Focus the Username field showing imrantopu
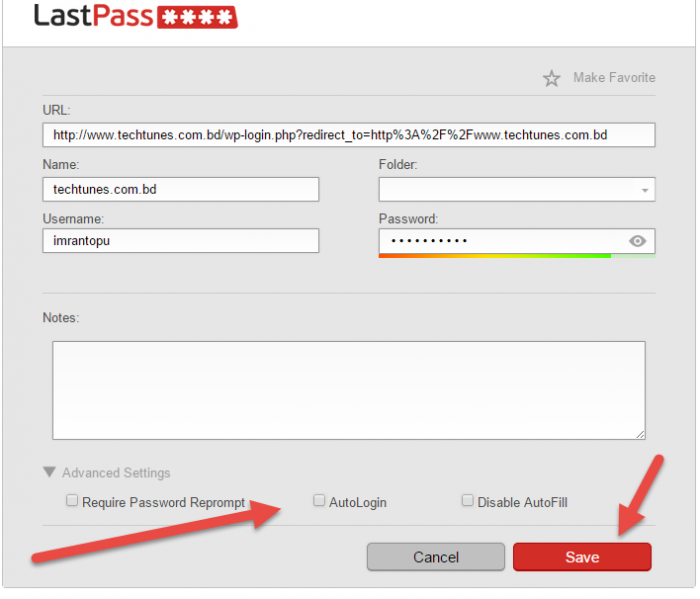700x599 pixels. (x=182, y=242)
